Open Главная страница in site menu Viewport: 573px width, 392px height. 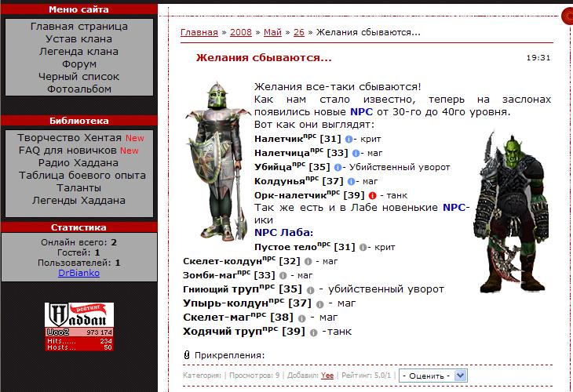(x=79, y=27)
